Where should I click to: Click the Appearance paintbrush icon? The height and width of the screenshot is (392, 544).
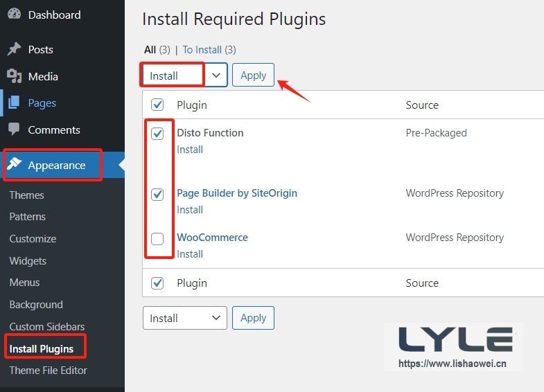point(14,166)
